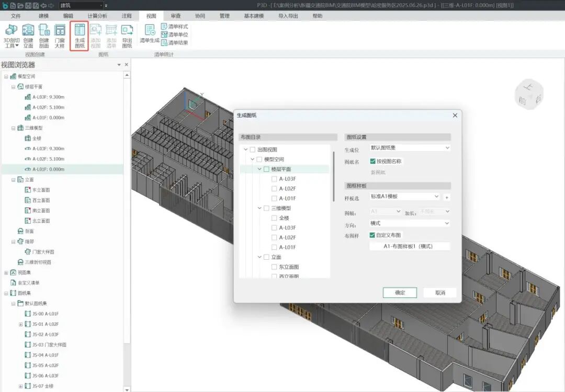Select 三维剖切视图 in the view browser
This screenshot has height=392, width=565.
(x=34, y=262)
